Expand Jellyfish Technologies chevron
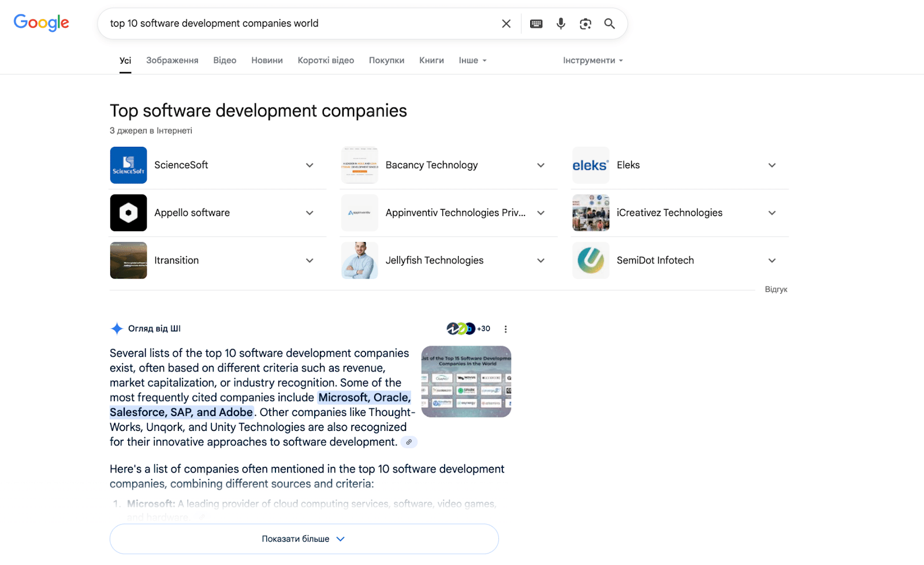 pyautogui.click(x=541, y=261)
